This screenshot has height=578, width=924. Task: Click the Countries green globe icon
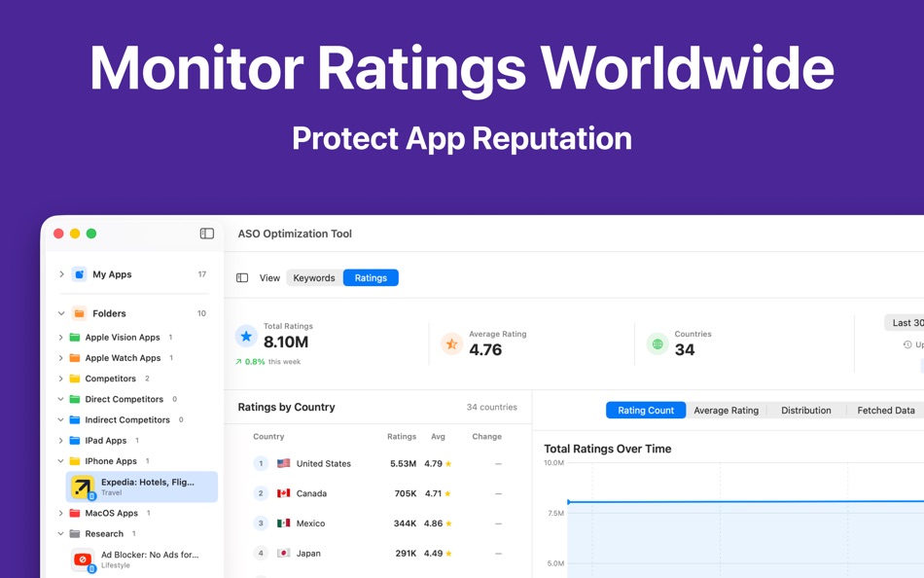click(657, 343)
